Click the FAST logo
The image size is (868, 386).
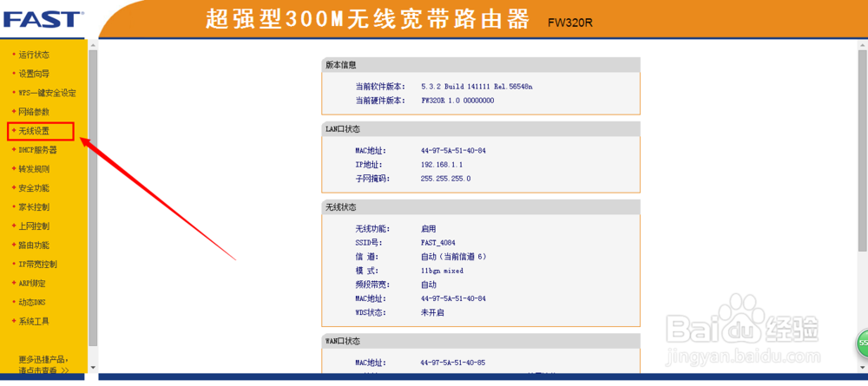[43, 18]
